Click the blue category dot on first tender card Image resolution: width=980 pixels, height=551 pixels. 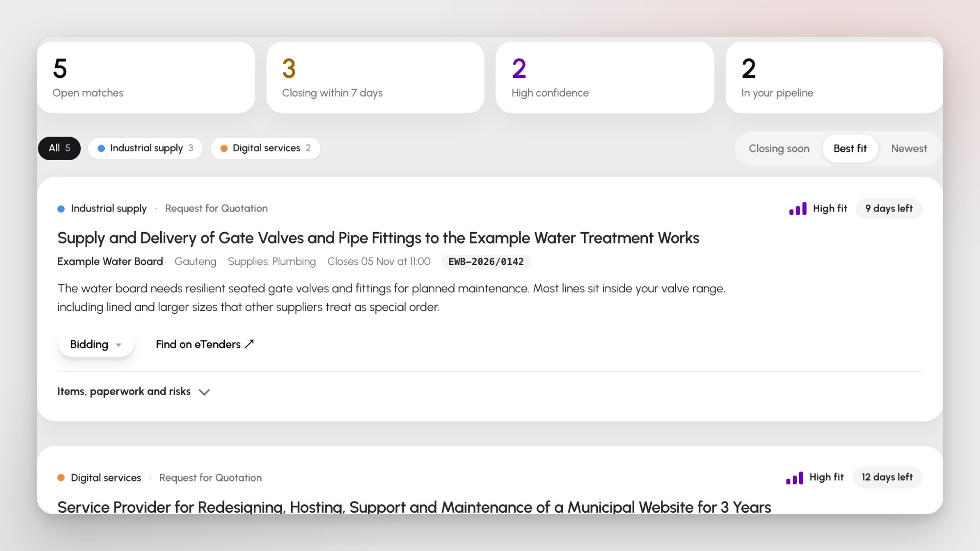61,209
